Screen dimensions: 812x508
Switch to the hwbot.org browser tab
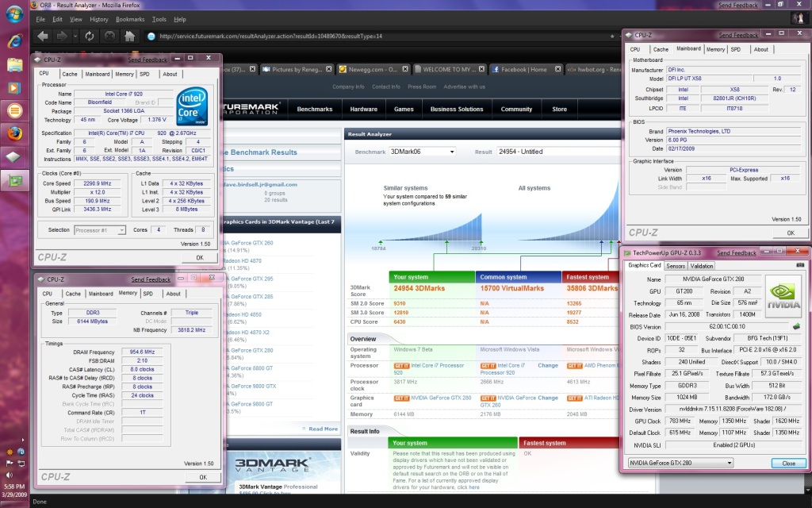pos(594,69)
